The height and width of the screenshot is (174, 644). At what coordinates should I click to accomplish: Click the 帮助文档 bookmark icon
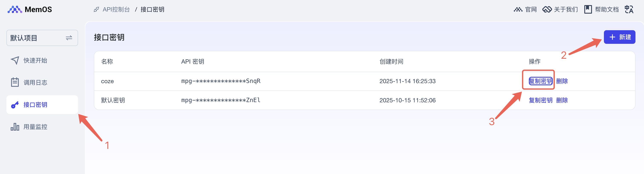588,9
